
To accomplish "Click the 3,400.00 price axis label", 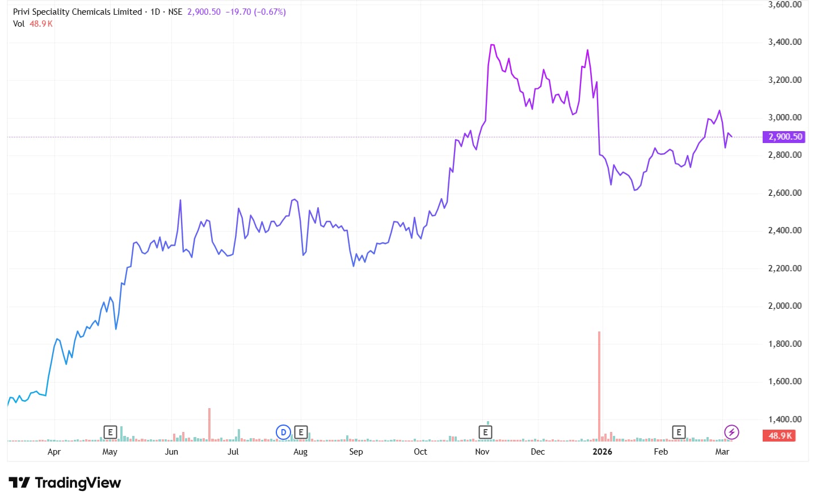I will 785,42.
